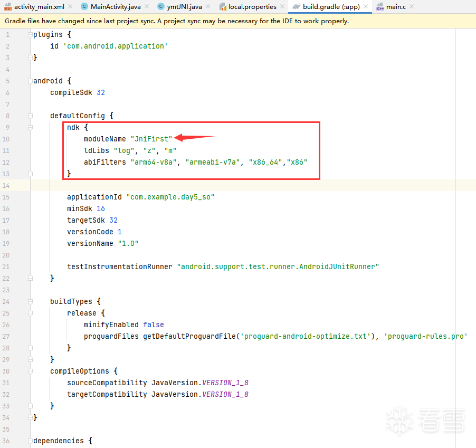Click the moduleName value "JniFirst"
Image resolution: width=476 pixels, height=448 pixels.
151,139
